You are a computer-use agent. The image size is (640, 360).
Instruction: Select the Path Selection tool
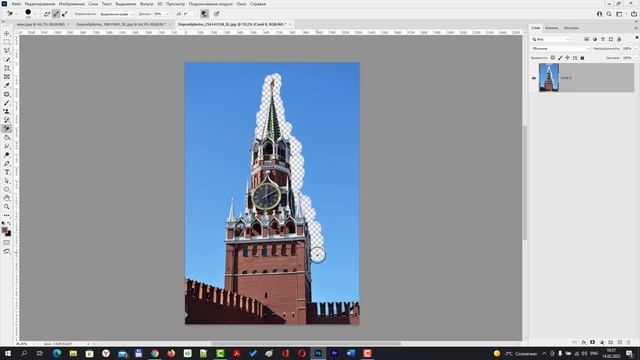point(7,181)
